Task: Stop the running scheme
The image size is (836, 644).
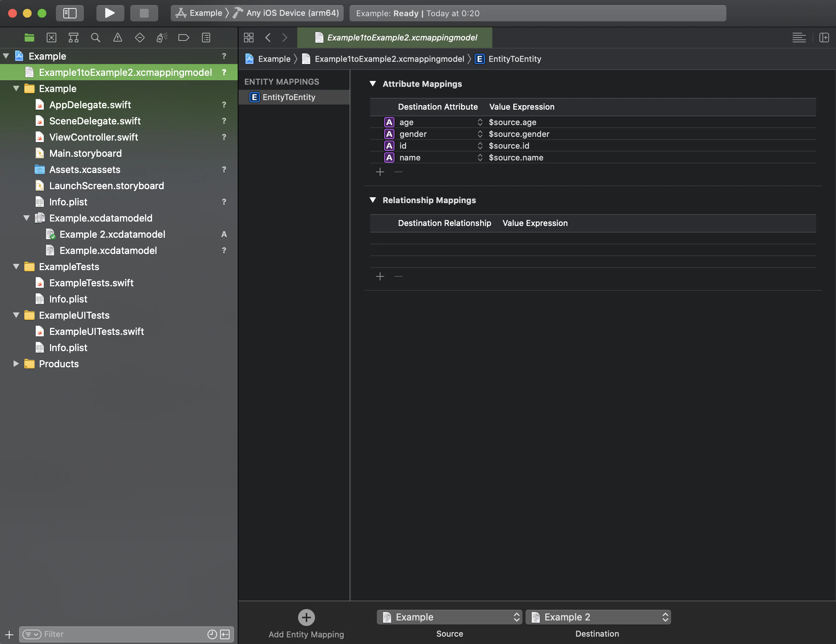Action: (144, 13)
